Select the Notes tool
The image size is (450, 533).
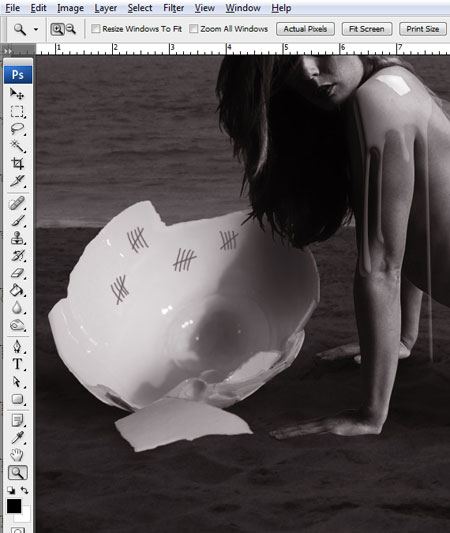[17, 420]
